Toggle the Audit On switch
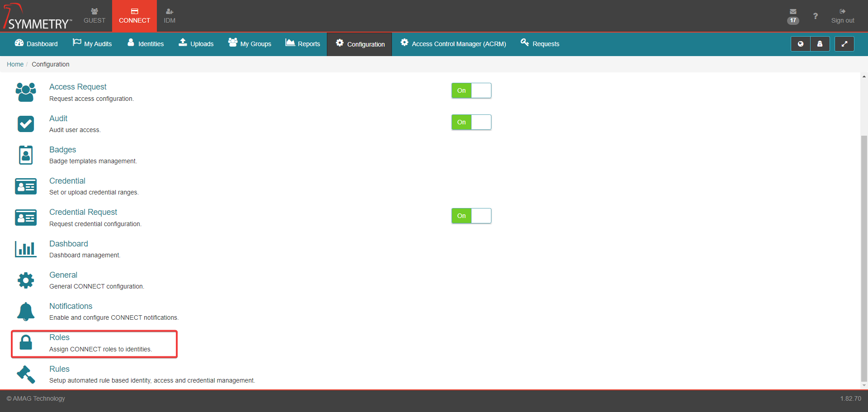The width and height of the screenshot is (868, 412). tap(471, 122)
